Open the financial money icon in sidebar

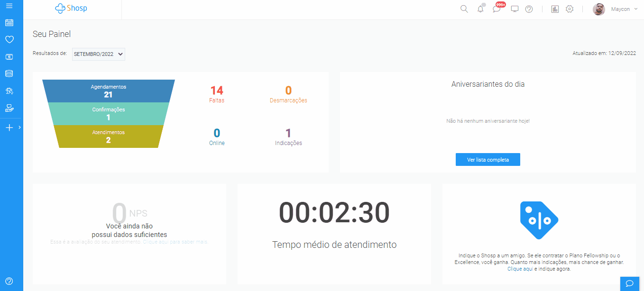point(9,57)
